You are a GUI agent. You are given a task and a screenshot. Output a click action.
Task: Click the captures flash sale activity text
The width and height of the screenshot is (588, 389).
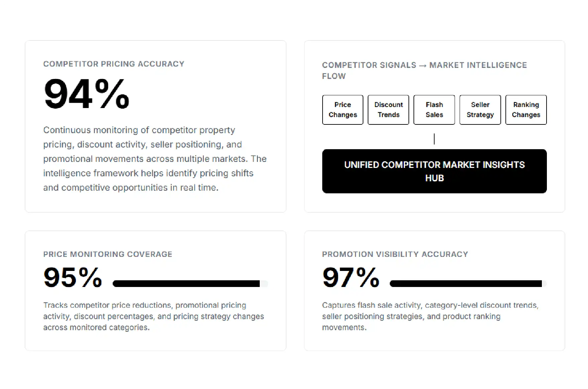(x=430, y=316)
